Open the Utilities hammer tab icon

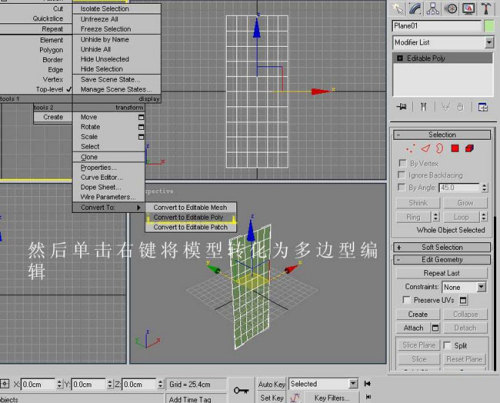coord(486,9)
